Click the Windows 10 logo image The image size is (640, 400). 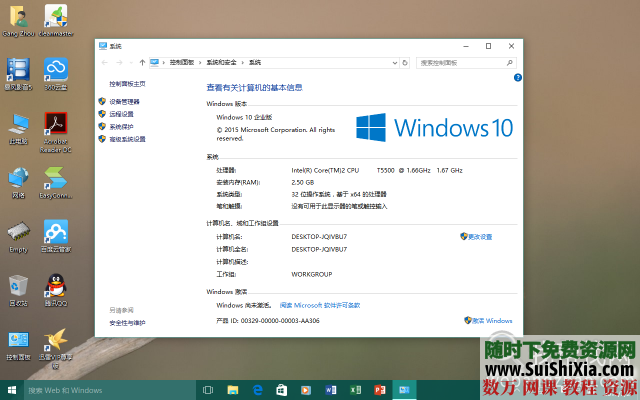pos(434,127)
